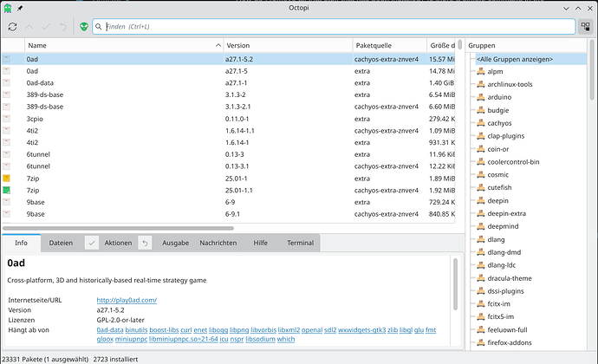Open the Ausgabe tab
Screen dimensions: 598x364
(x=175, y=243)
